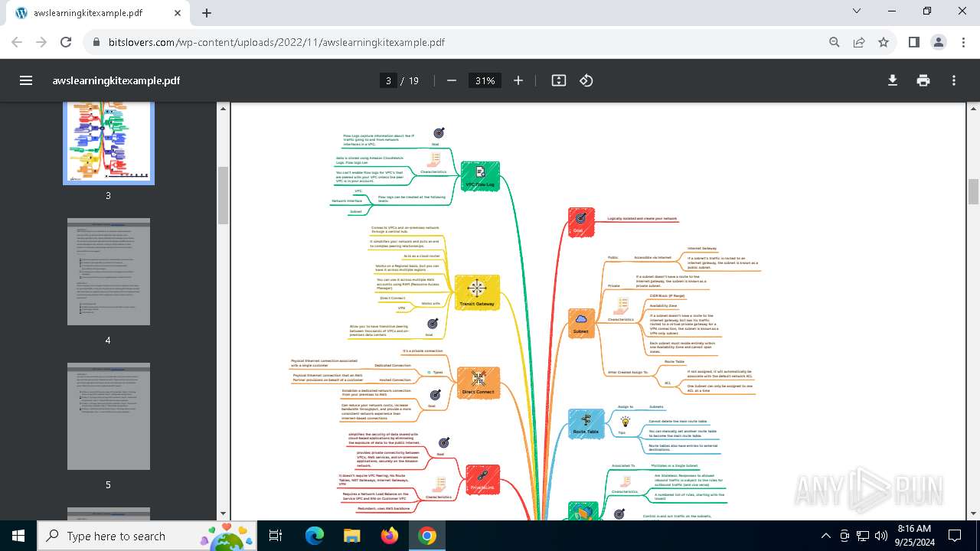Click the 'Dedicated Connection' text
Screen dimensions: 980x551
point(393,366)
